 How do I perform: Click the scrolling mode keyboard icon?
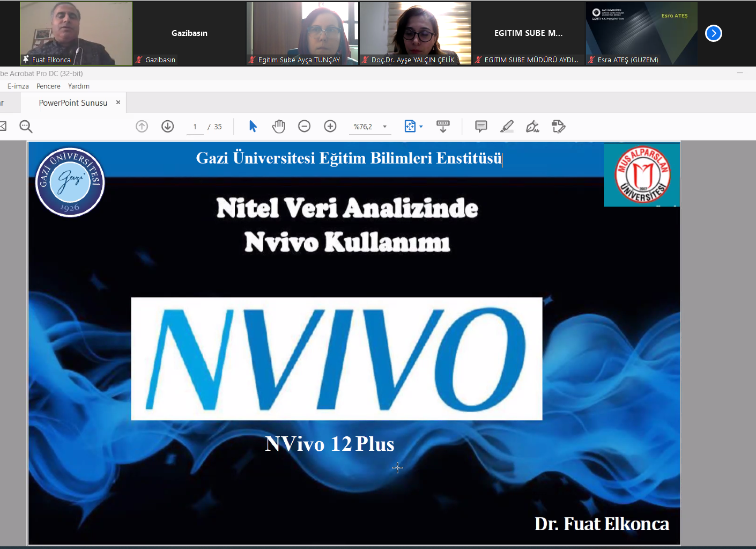coord(443,126)
